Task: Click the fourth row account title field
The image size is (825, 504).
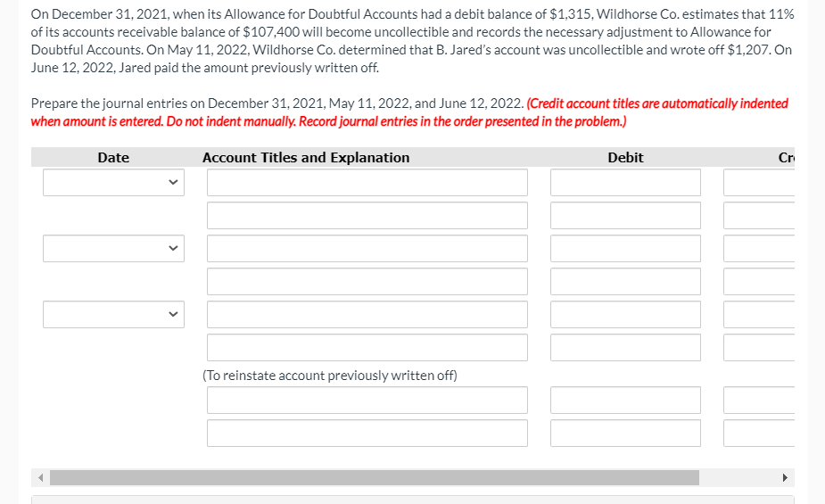Action: pos(367,282)
